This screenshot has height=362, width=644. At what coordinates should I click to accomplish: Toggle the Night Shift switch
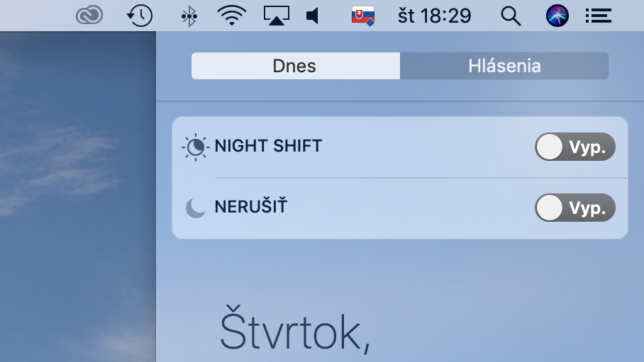(x=575, y=147)
